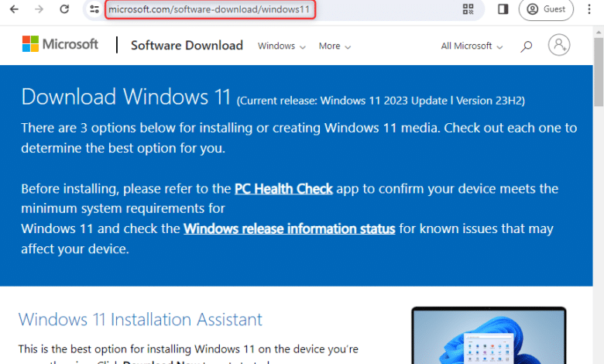Click the Current release Version 23H2 text
Image resolution: width=604 pixels, height=364 pixels.
click(x=380, y=101)
